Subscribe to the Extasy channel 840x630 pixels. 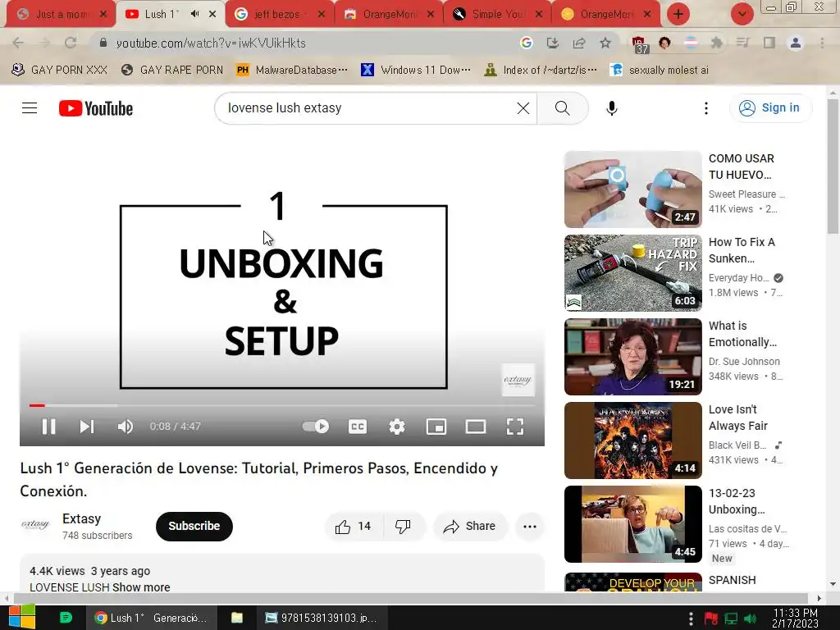click(194, 526)
